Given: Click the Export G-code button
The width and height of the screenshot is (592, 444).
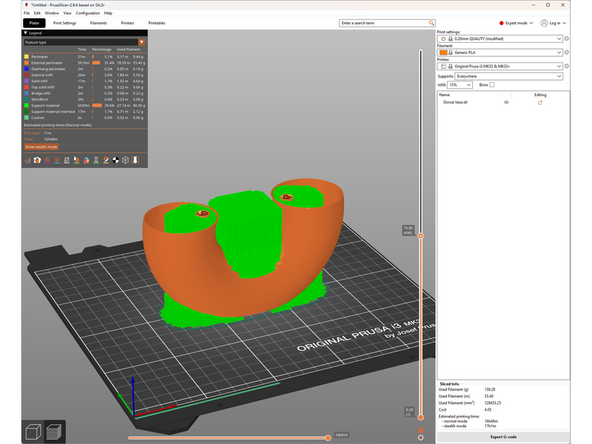Looking at the screenshot, I should pyautogui.click(x=503, y=437).
